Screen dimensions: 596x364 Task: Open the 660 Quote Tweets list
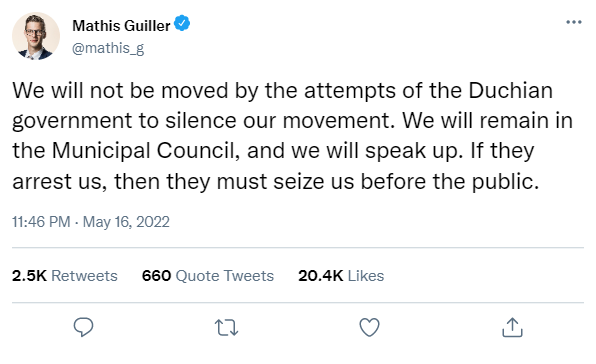(x=208, y=275)
